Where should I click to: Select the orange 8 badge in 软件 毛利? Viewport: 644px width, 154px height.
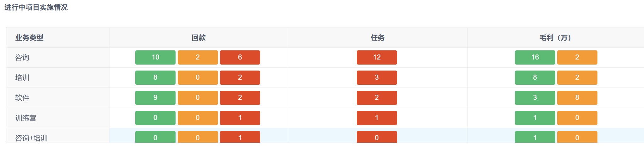point(577,98)
